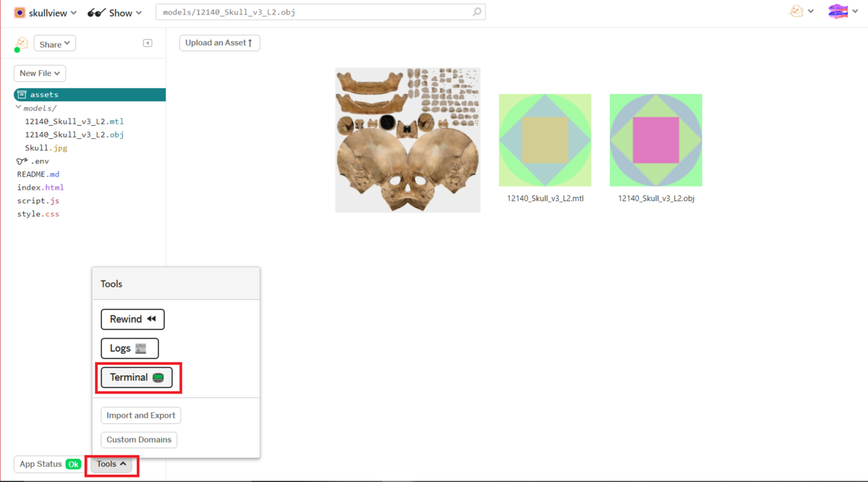
Task: Open Custom Domains
Action: click(x=138, y=439)
